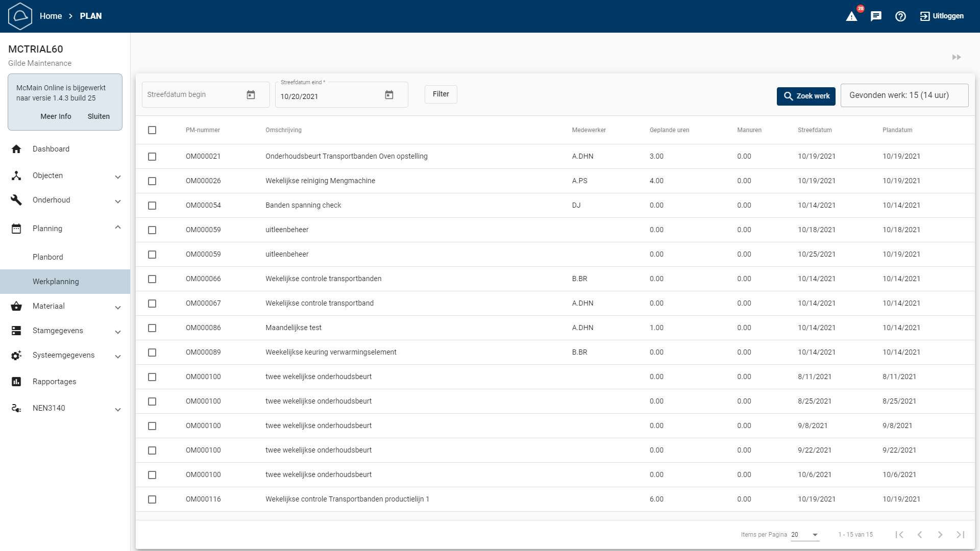Click the warning alerts icon with badge

pos(852,16)
